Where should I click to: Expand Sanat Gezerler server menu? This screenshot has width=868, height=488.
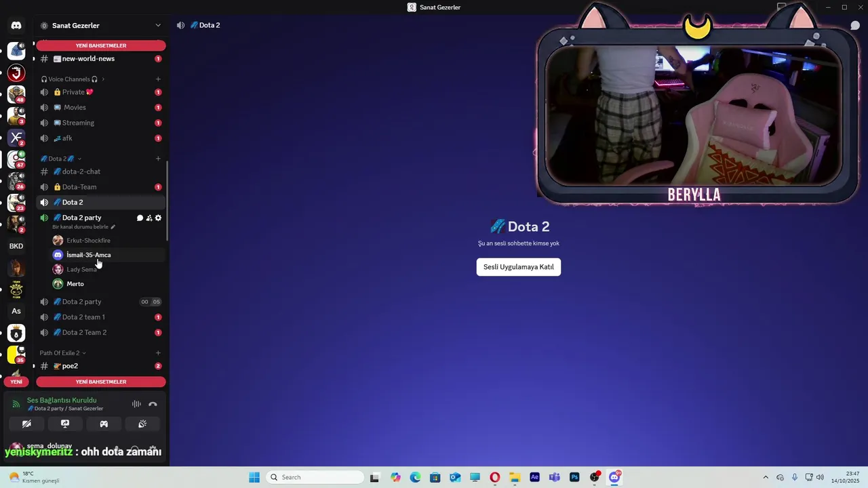tap(101, 26)
